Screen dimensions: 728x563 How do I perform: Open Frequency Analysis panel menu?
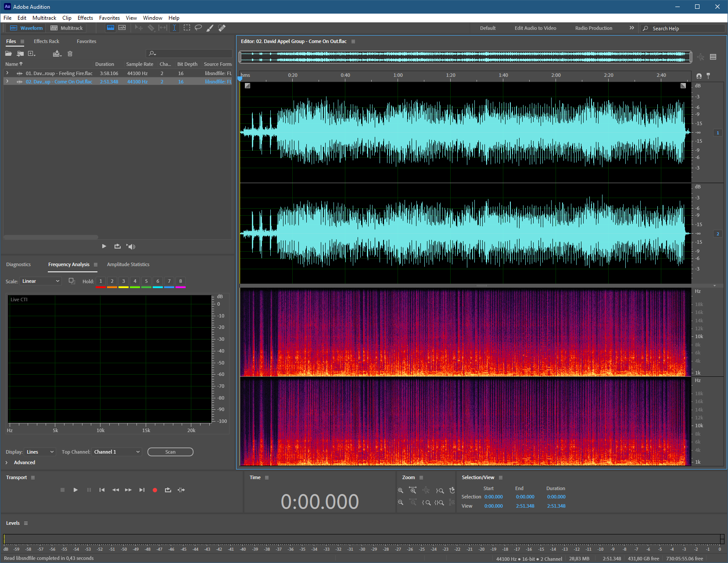point(96,264)
